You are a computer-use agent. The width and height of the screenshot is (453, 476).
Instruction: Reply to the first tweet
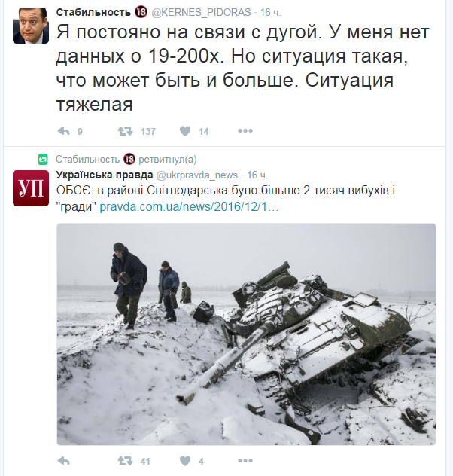[x=64, y=131]
